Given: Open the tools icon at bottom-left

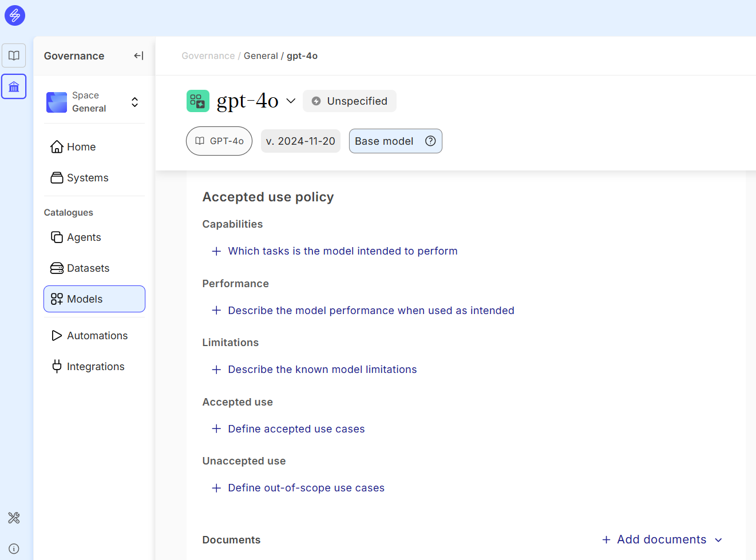Looking at the screenshot, I should pyautogui.click(x=14, y=518).
